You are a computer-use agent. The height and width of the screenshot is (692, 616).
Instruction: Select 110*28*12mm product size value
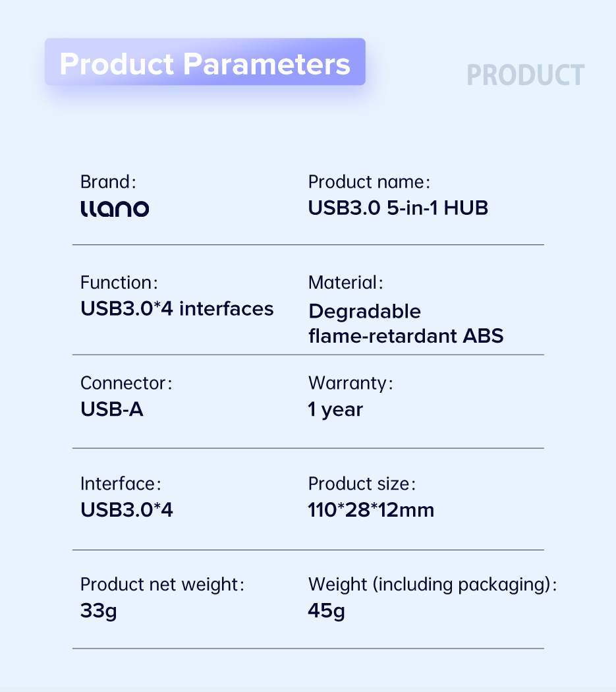371,509
